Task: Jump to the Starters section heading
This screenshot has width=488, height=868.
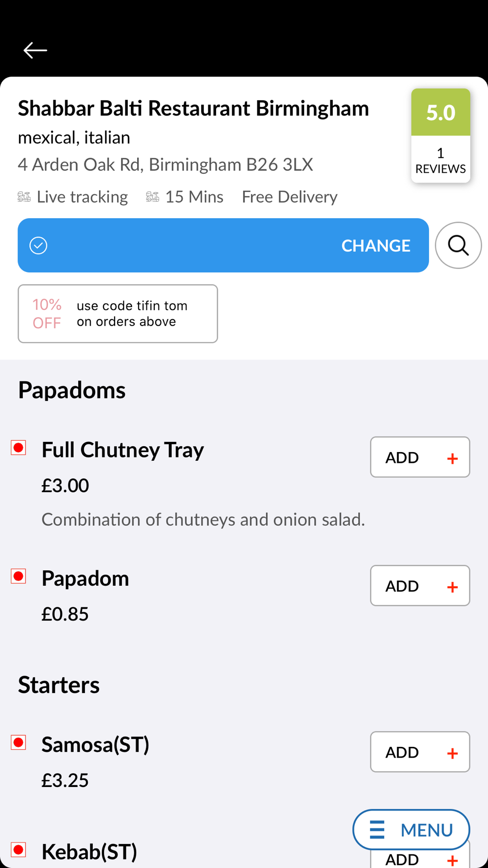Action: click(59, 685)
